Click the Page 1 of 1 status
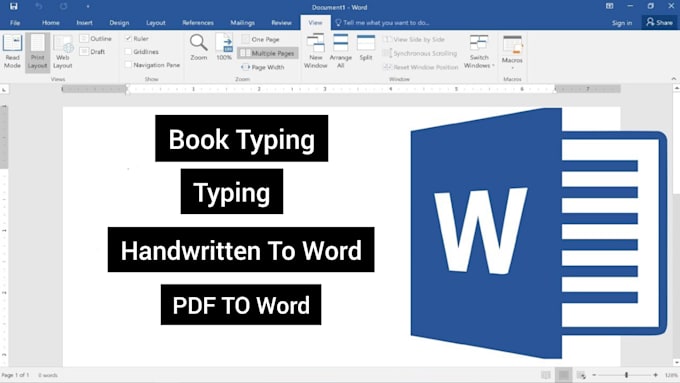 (16, 375)
